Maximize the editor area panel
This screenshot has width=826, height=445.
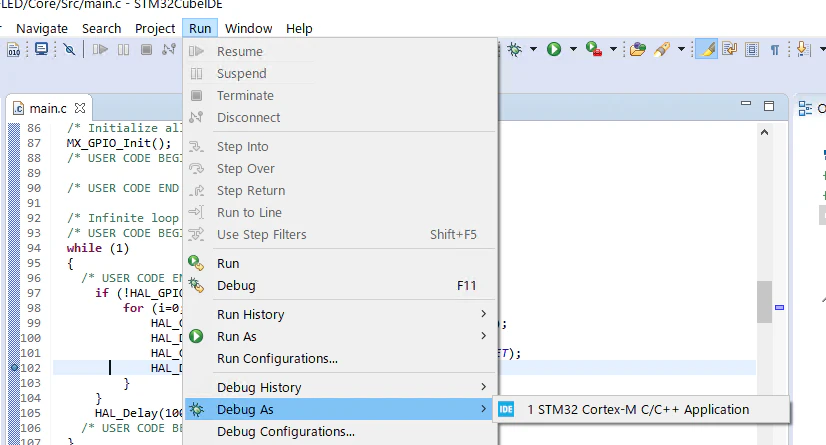point(769,106)
